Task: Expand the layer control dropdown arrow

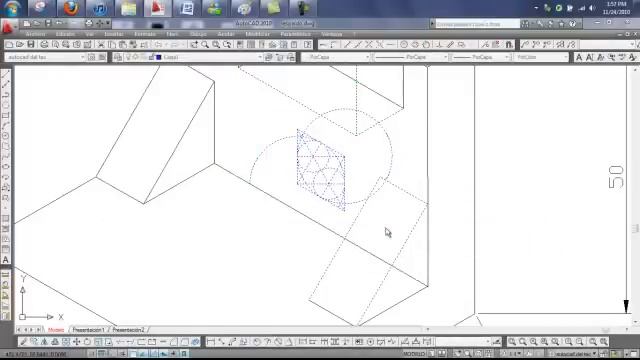Action: (260, 57)
